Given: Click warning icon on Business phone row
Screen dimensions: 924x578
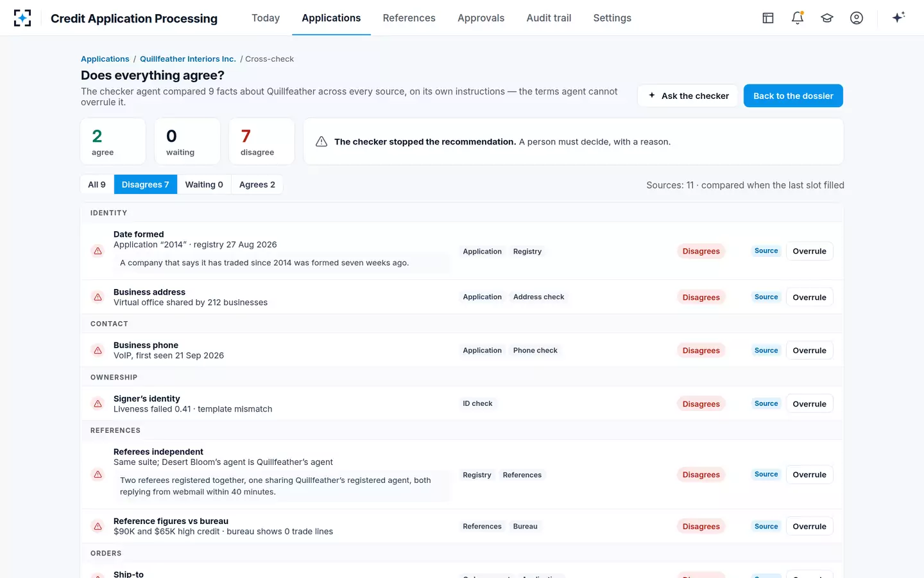Looking at the screenshot, I should tap(98, 351).
